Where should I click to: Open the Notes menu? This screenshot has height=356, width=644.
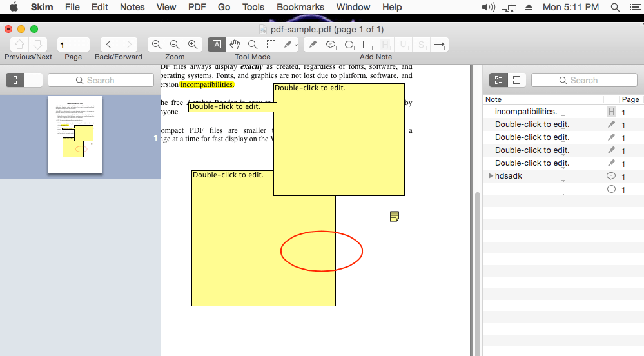click(x=132, y=7)
